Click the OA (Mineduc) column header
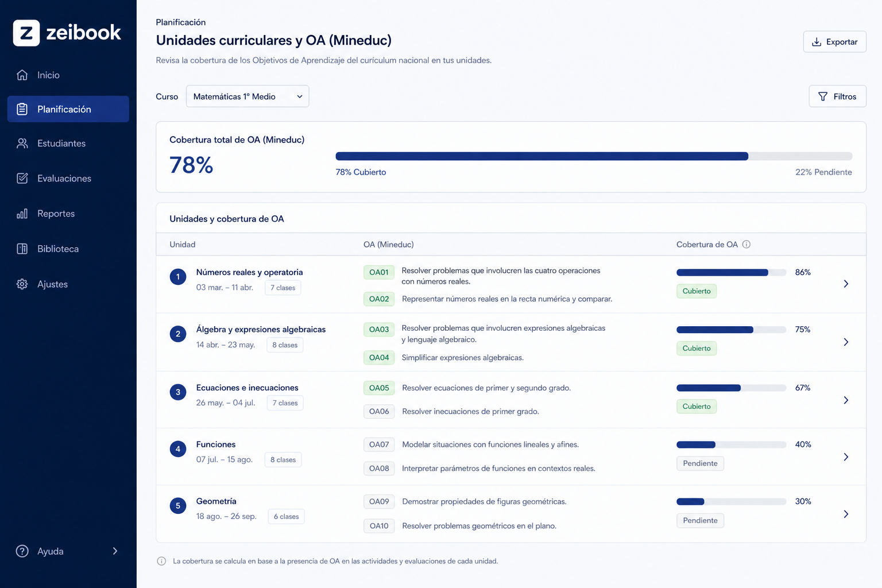882x588 pixels. click(389, 245)
